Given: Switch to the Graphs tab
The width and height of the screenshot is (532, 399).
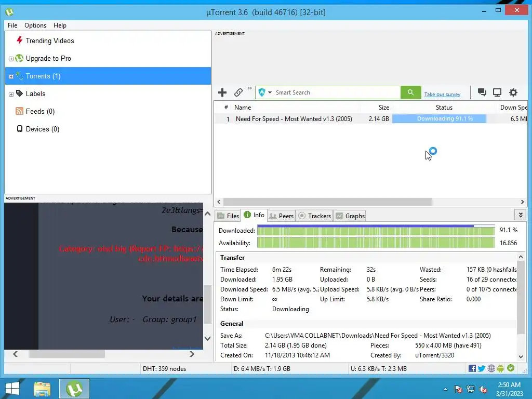Looking at the screenshot, I should (x=351, y=216).
